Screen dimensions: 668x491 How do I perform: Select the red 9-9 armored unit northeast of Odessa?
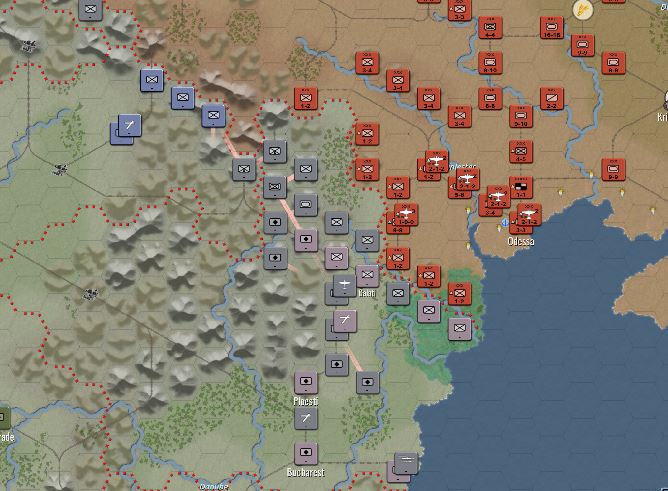coord(613,169)
